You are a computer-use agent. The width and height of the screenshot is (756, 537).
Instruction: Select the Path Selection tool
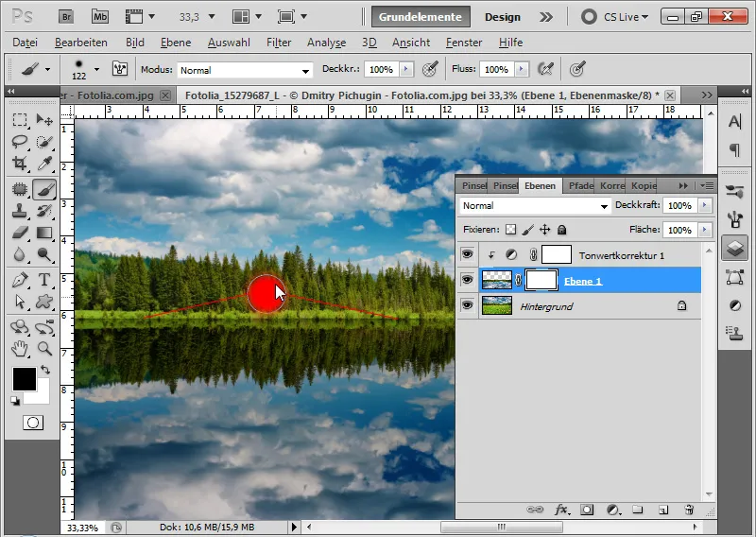[x=19, y=302]
